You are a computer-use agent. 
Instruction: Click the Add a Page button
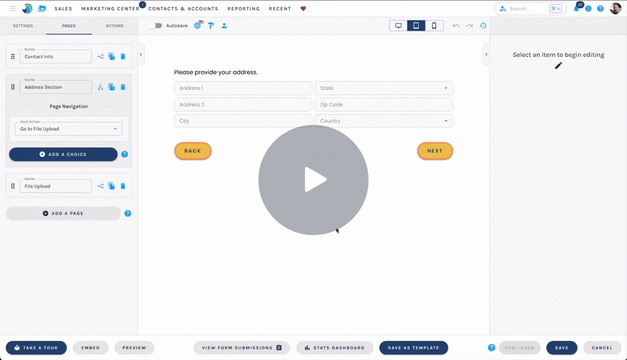coord(63,213)
